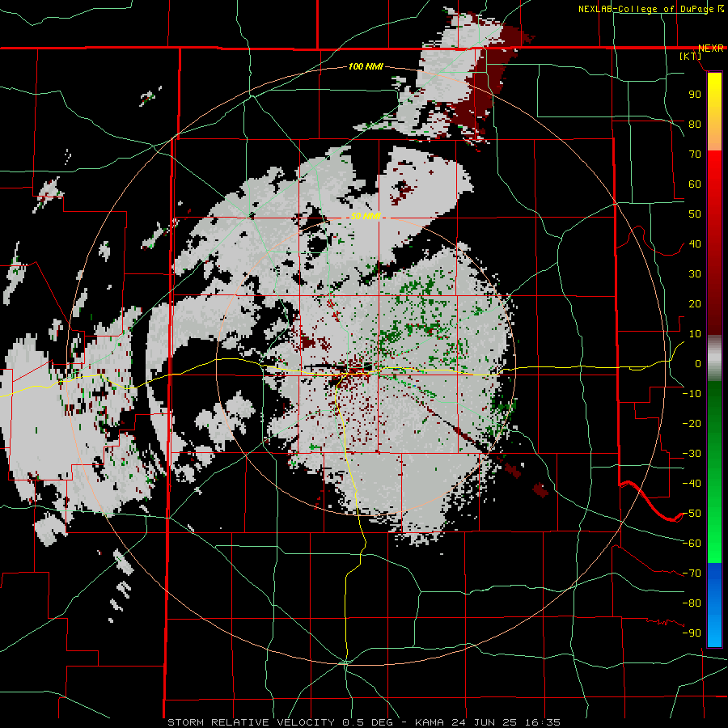Click the 50 value on velocity scale
The height and width of the screenshot is (728, 728).
[x=695, y=214]
